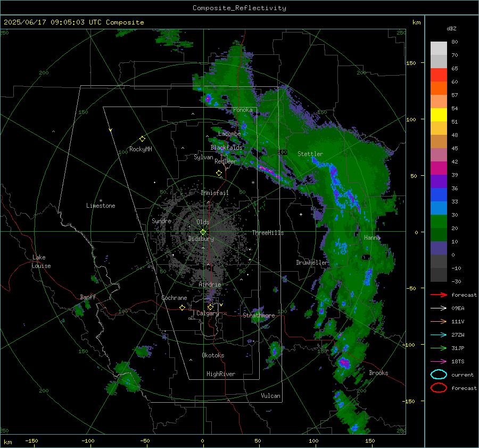479x448 pixels.
Task: Click the Didsbury city label
Action: (201, 239)
